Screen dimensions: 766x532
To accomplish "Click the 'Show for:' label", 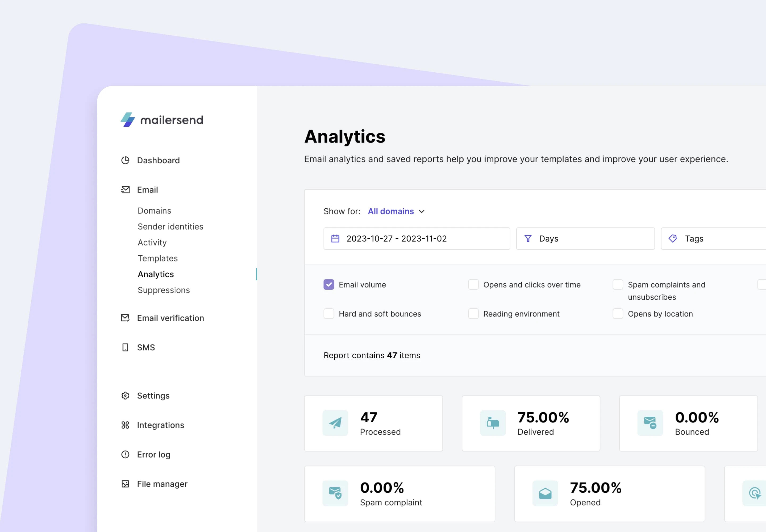I will 342,211.
